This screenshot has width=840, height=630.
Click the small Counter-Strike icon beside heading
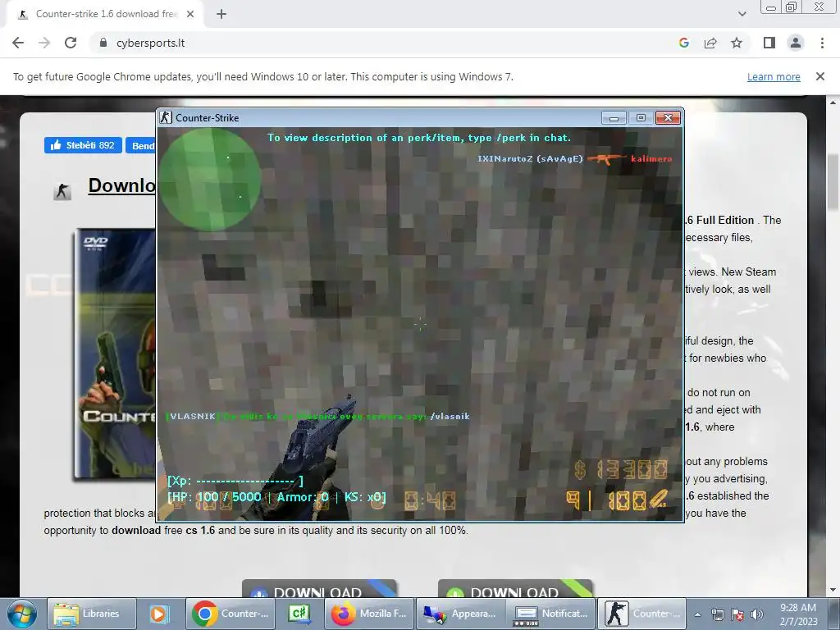click(62, 190)
